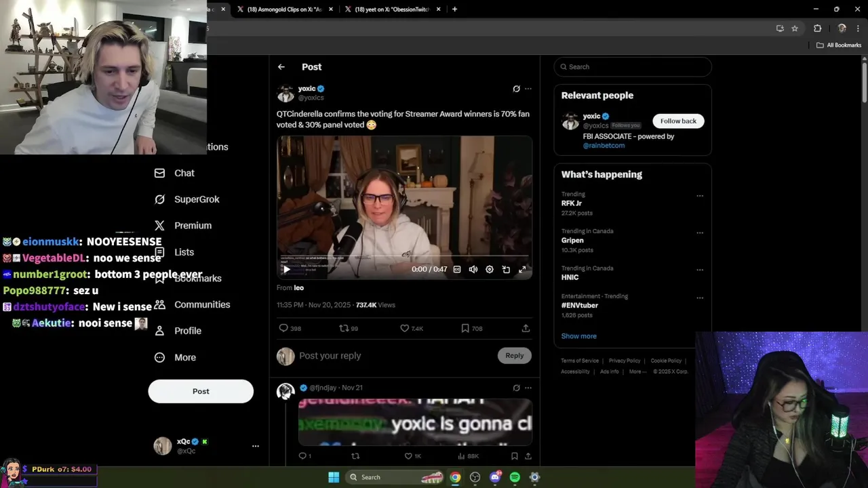This screenshot has width=868, height=488.
Task: Share yoxic's post
Action: (526, 328)
